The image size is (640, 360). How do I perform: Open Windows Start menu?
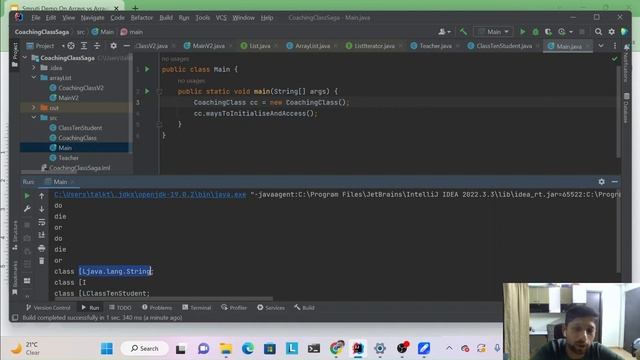[x=107, y=349]
